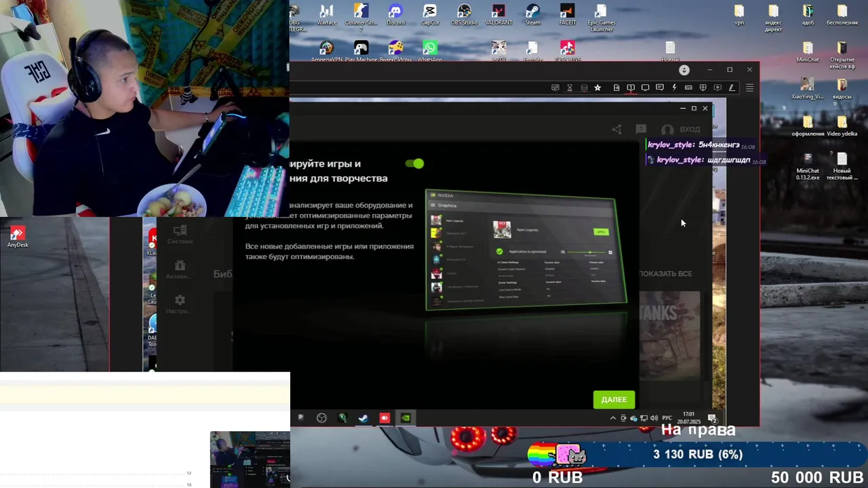Click the volume speaker tray icon

point(654,418)
